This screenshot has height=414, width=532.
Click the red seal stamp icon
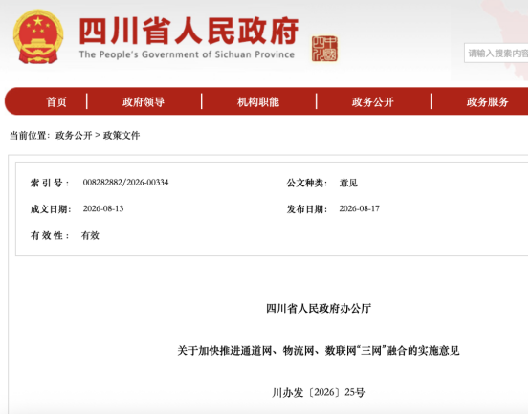(324, 49)
